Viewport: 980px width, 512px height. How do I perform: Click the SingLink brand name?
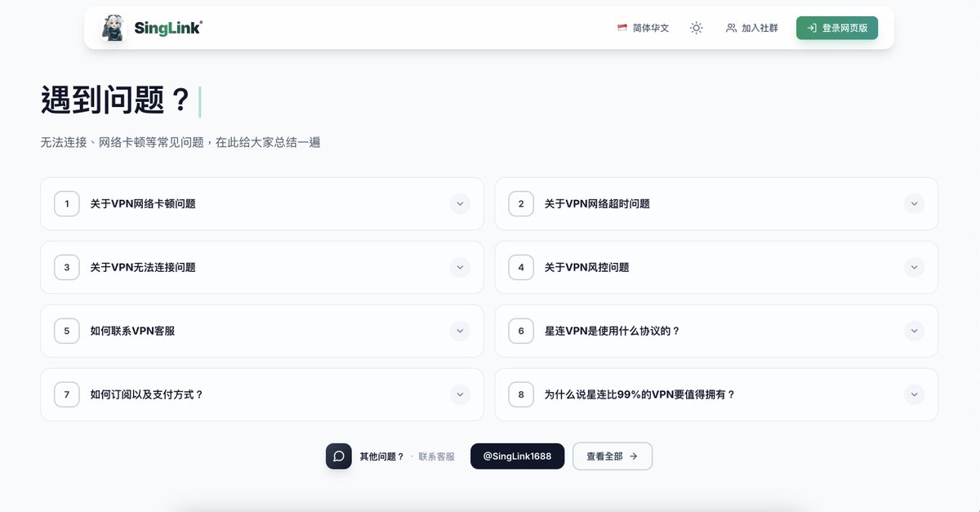[168, 28]
